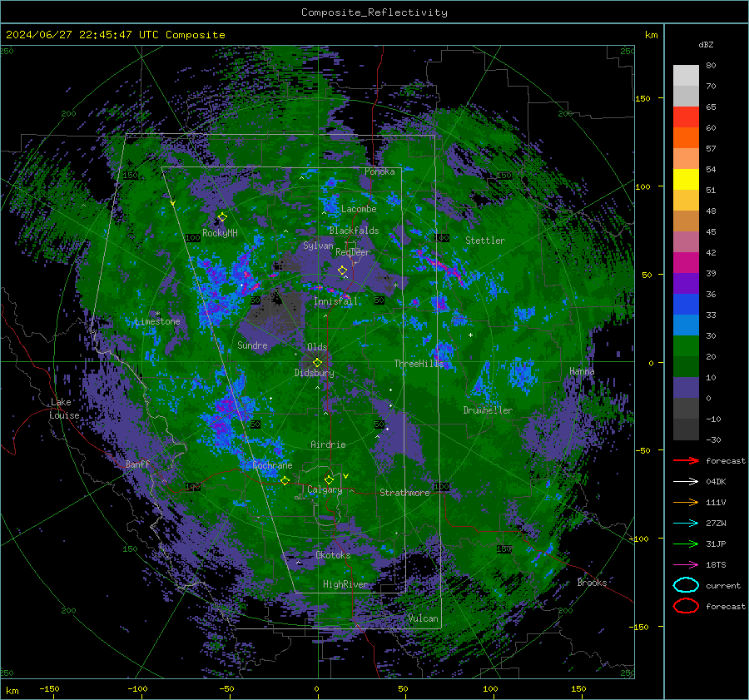Viewport: 749px width, 700px height.
Task: Select the RedDeer city label
Action: point(353,252)
